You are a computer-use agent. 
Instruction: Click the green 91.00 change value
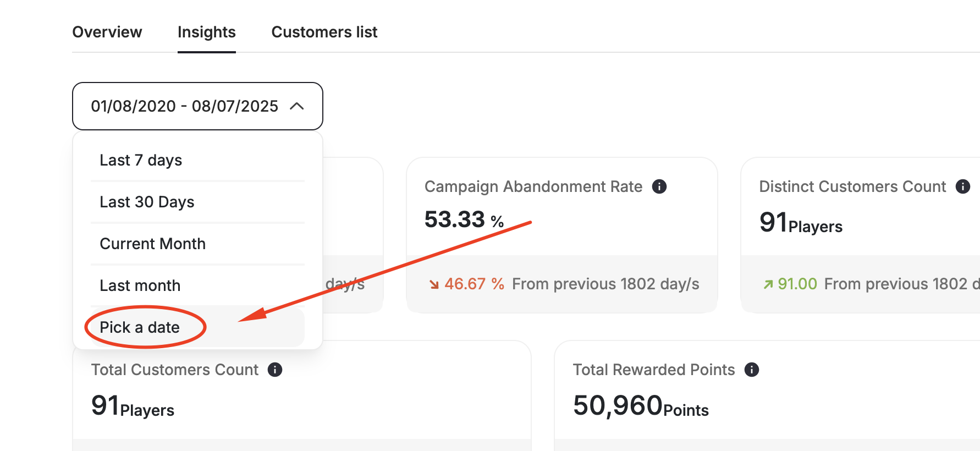click(x=797, y=284)
